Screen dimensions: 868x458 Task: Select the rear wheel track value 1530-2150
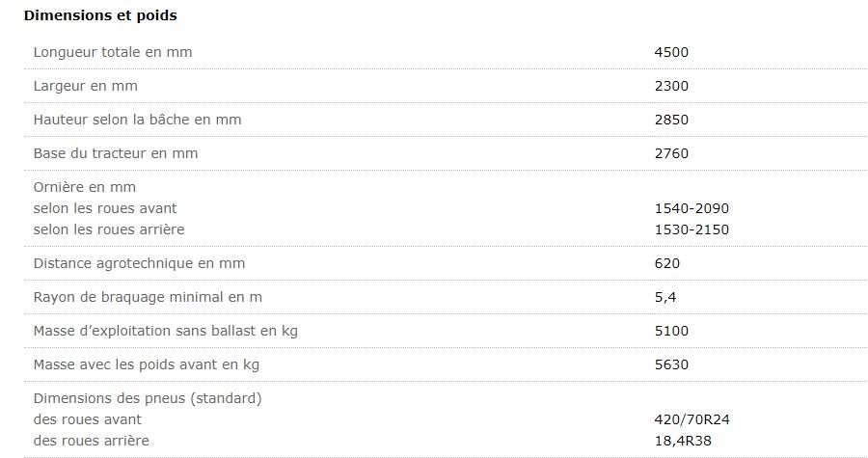(x=692, y=229)
